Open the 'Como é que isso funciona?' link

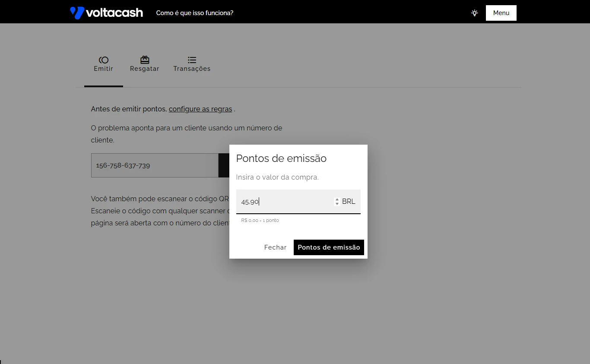194,13
